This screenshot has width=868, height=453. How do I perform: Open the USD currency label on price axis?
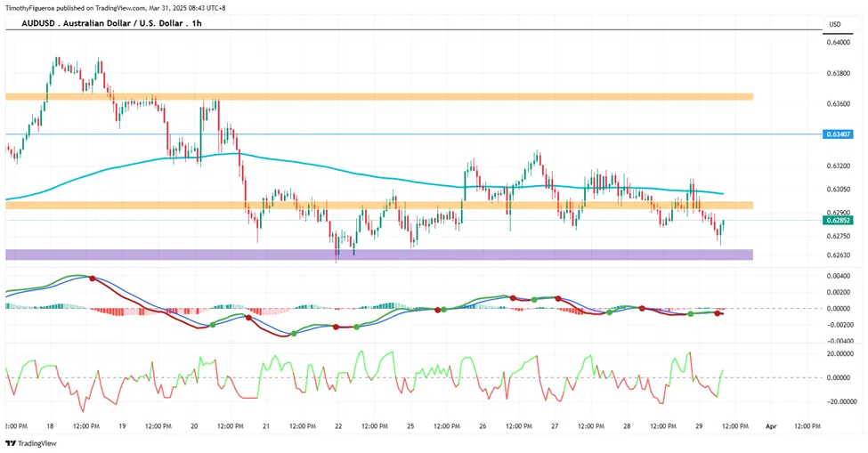click(x=835, y=24)
